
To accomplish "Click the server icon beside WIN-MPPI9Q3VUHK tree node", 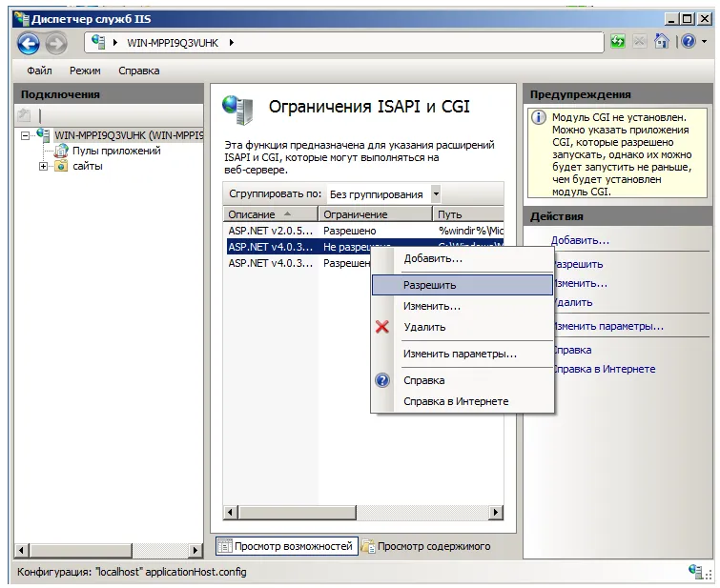I will (43, 135).
